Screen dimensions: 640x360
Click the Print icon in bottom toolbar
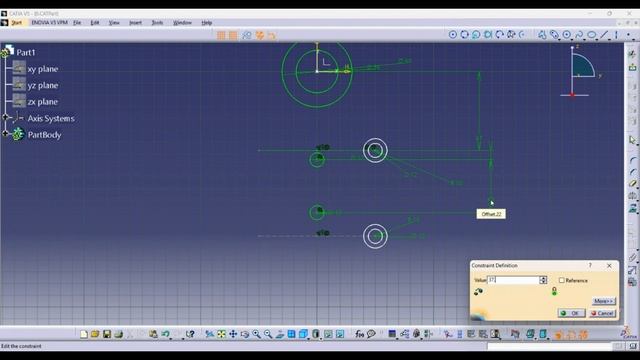point(118,334)
